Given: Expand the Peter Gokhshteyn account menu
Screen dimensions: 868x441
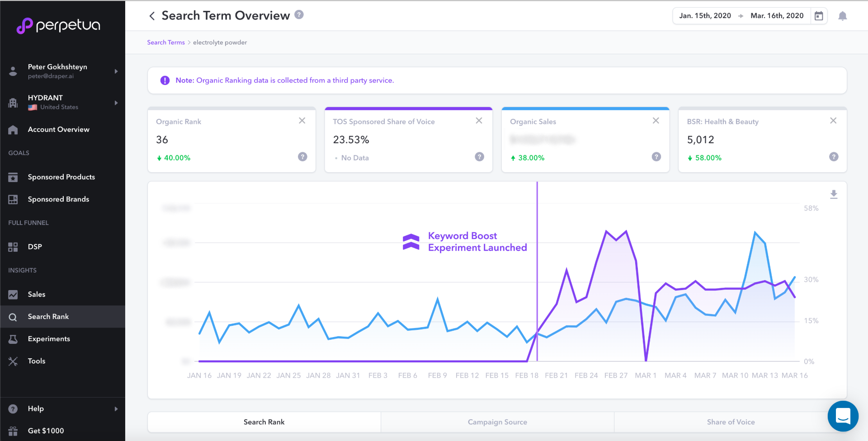Looking at the screenshot, I should [x=116, y=71].
